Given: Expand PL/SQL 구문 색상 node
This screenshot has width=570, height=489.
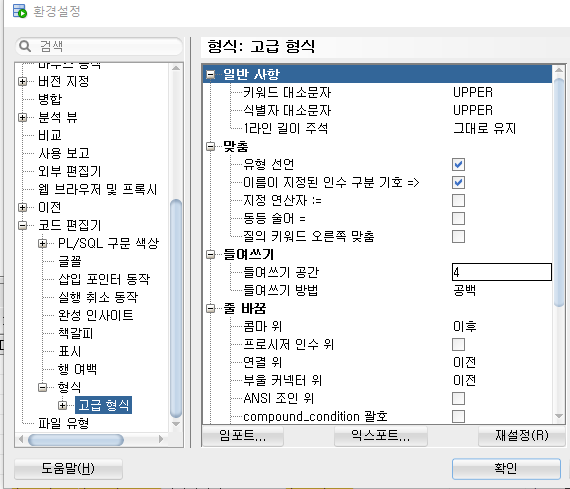Looking at the screenshot, I should click(43, 243).
